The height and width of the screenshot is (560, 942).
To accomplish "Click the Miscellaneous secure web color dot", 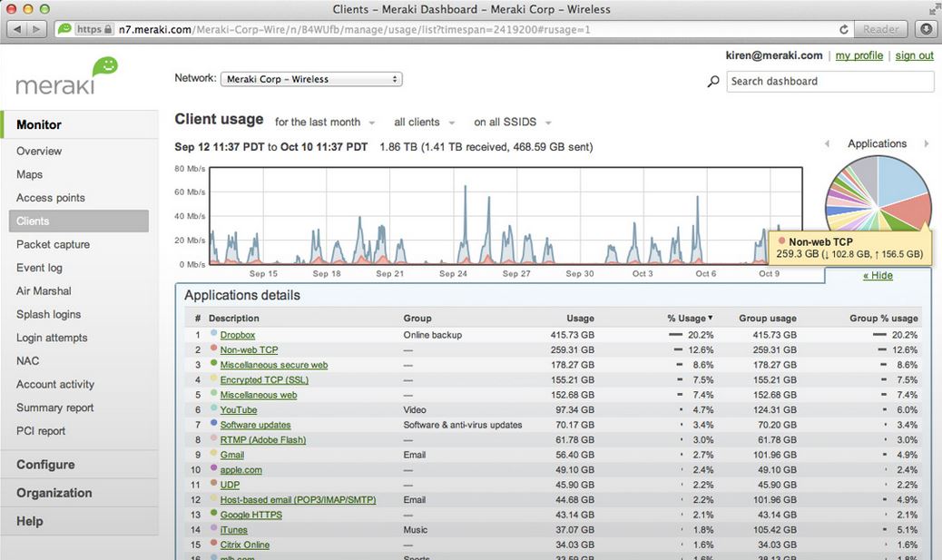I will coord(213,363).
